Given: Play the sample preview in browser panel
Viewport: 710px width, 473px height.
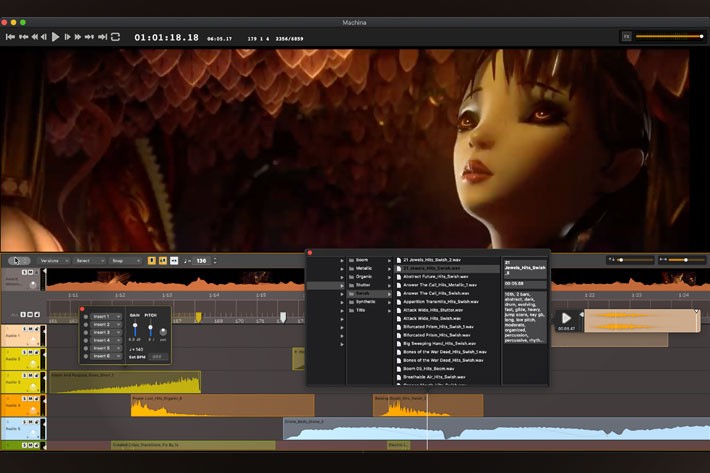Looking at the screenshot, I should tap(566, 318).
